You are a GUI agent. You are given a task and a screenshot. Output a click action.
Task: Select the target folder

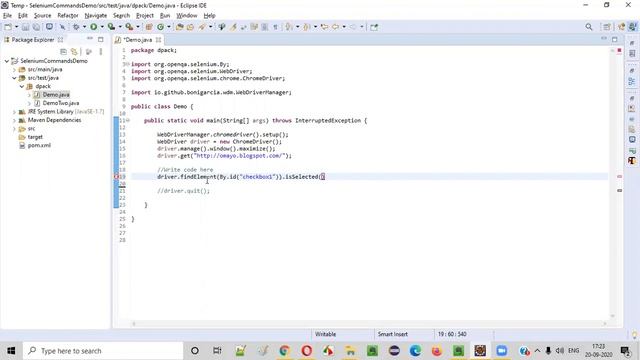pos(35,137)
